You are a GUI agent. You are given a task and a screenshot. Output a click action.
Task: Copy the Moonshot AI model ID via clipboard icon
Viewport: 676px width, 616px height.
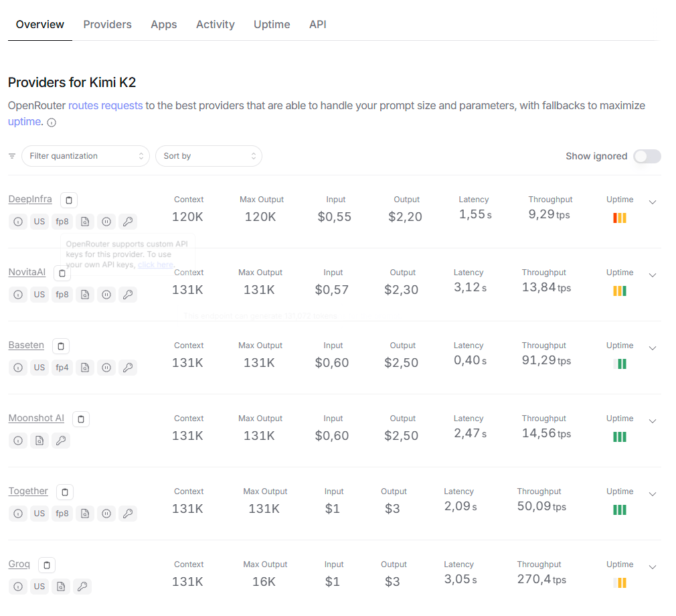click(x=81, y=419)
